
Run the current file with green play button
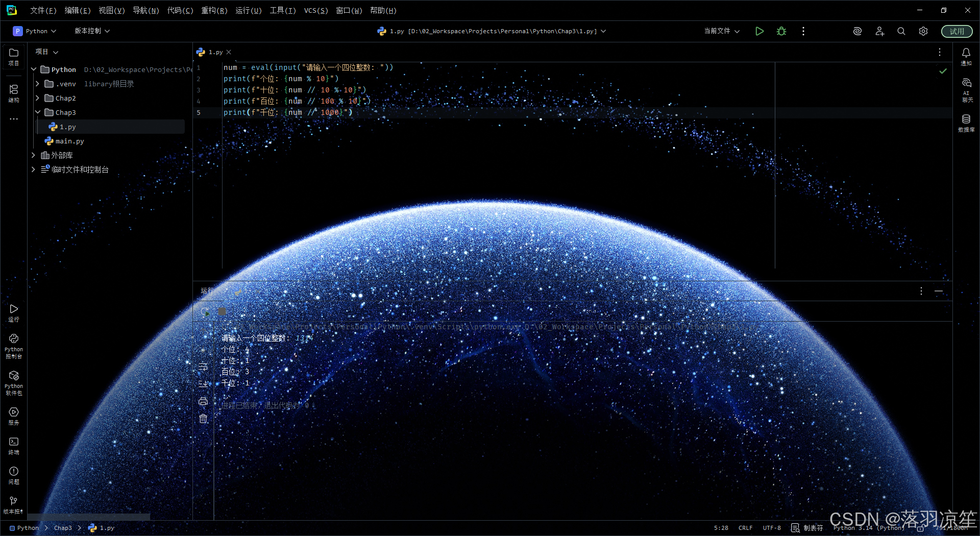point(759,31)
